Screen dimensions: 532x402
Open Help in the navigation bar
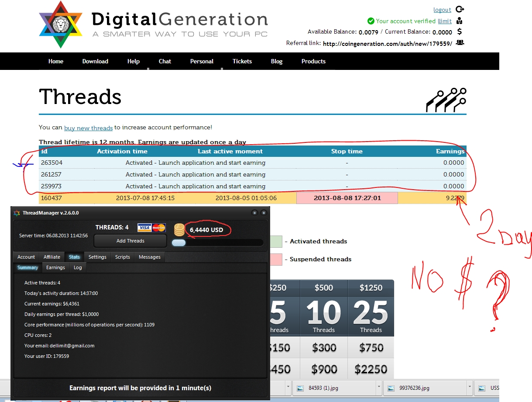pyautogui.click(x=134, y=61)
